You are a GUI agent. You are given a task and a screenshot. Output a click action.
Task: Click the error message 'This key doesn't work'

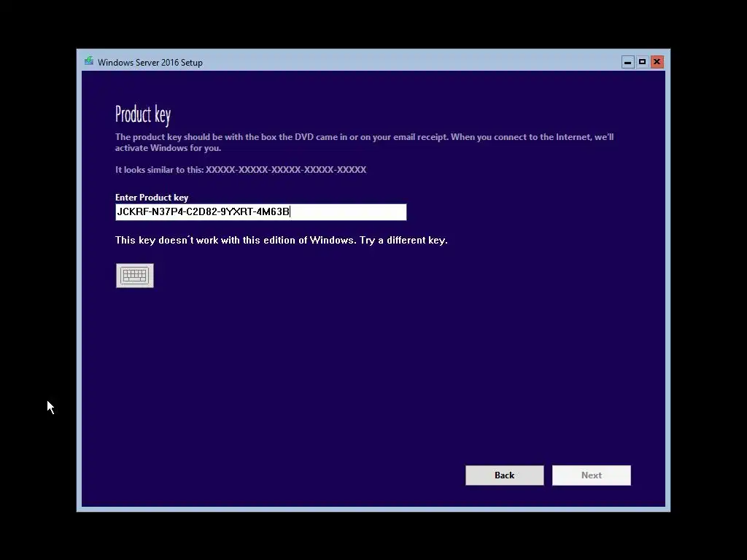pyautogui.click(x=281, y=240)
